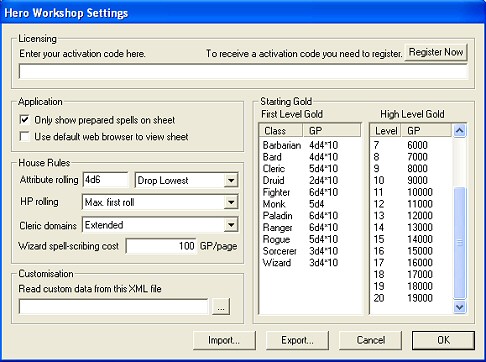The width and height of the screenshot is (486, 362).
Task: Click the Level column header
Action: pyautogui.click(x=385, y=131)
